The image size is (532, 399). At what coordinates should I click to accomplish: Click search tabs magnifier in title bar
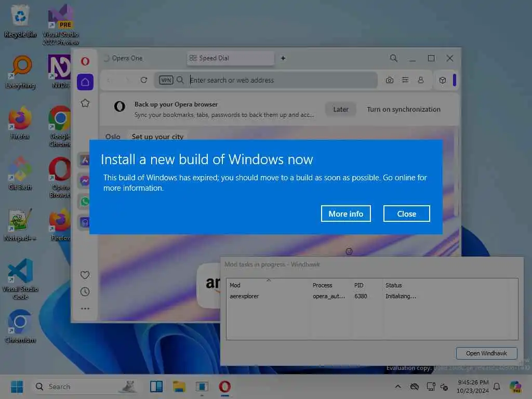[394, 58]
